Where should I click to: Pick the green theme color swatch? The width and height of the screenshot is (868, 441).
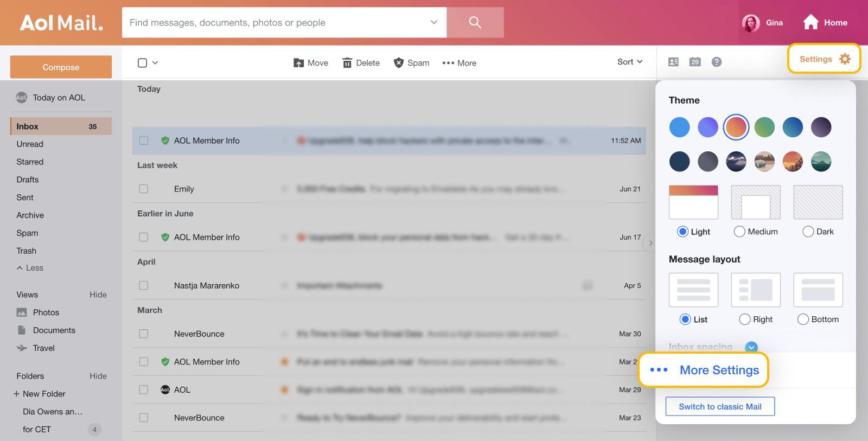pos(764,127)
